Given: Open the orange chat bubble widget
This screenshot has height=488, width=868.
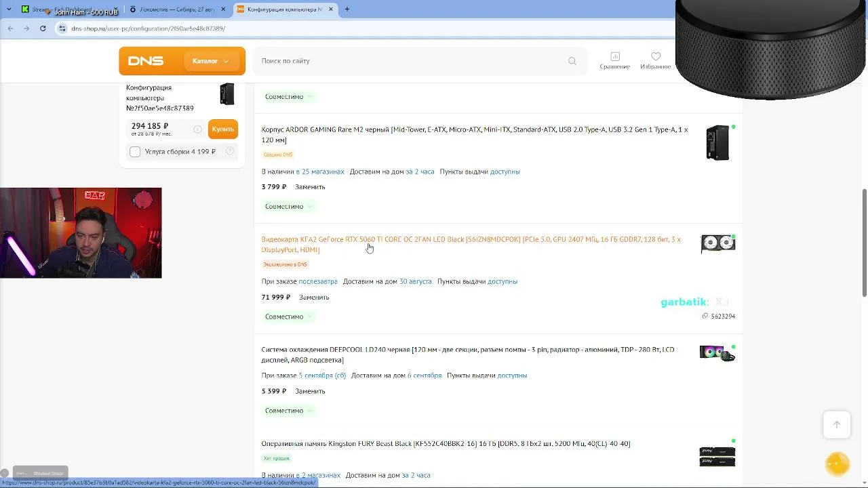Looking at the screenshot, I should (x=837, y=464).
